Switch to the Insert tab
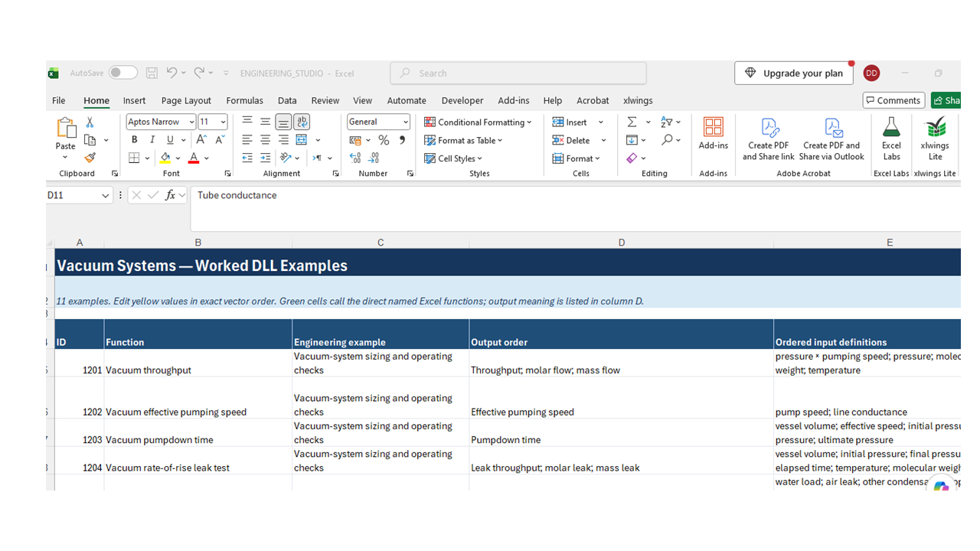Screen dimensions: 980x551 134,100
